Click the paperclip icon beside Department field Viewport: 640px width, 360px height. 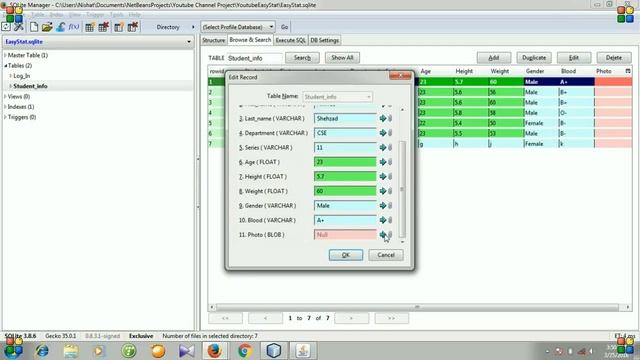coord(390,133)
